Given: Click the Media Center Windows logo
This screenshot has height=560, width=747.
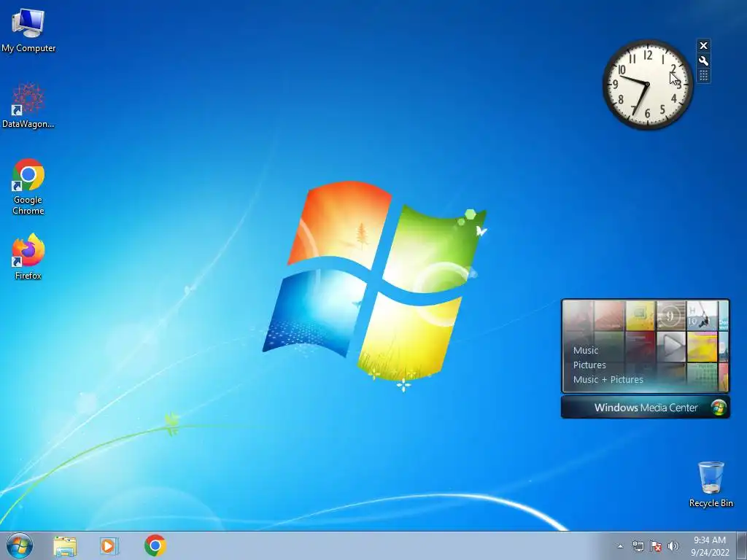Looking at the screenshot, I should 719,408.
